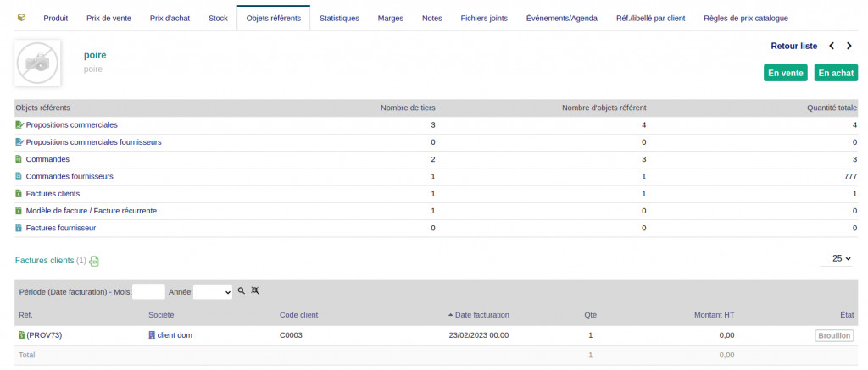Screen dimensions: 868x370
Task: Click the Factures clients row icon
Action: coord(19,194)
